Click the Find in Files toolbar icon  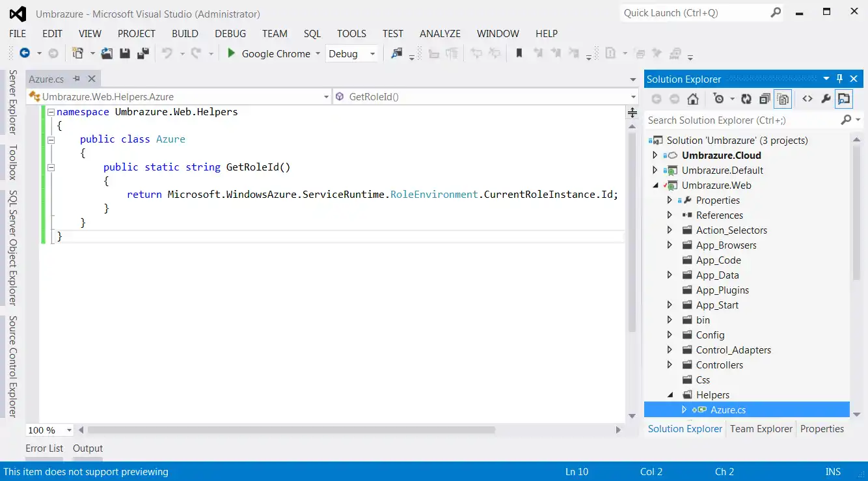pyautogui.click(x=396, y=53)
